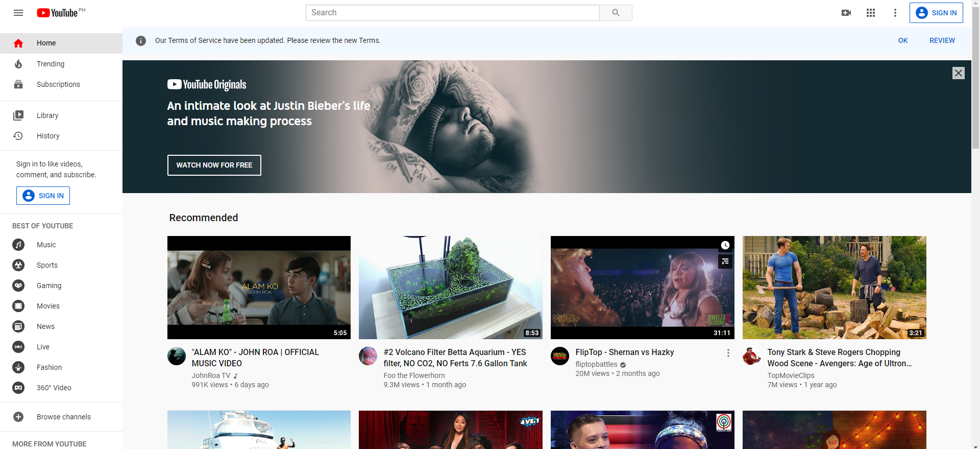Click WATCH NOW FOR FREE button
The height and width of the screenshot is (449, 980).
(214, 165)
